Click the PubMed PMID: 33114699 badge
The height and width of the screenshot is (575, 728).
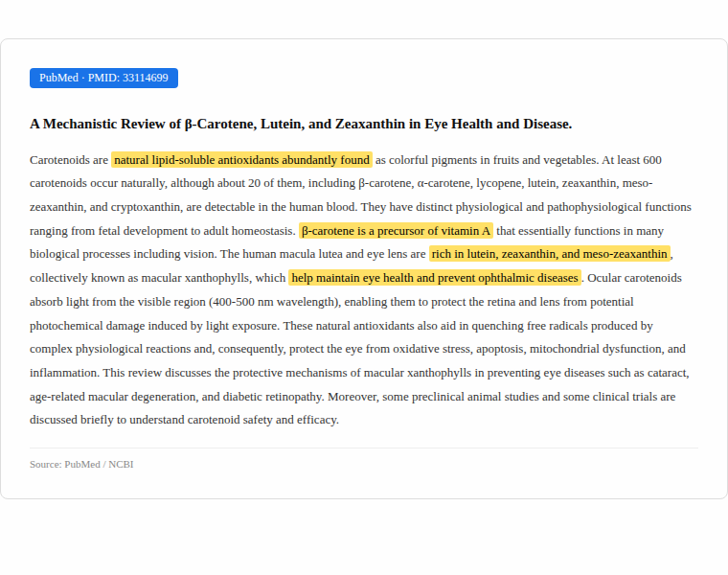coord(103,78)
